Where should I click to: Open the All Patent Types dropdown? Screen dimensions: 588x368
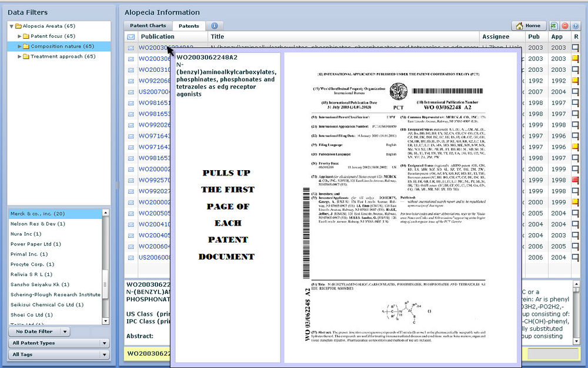tap(59, 343)
